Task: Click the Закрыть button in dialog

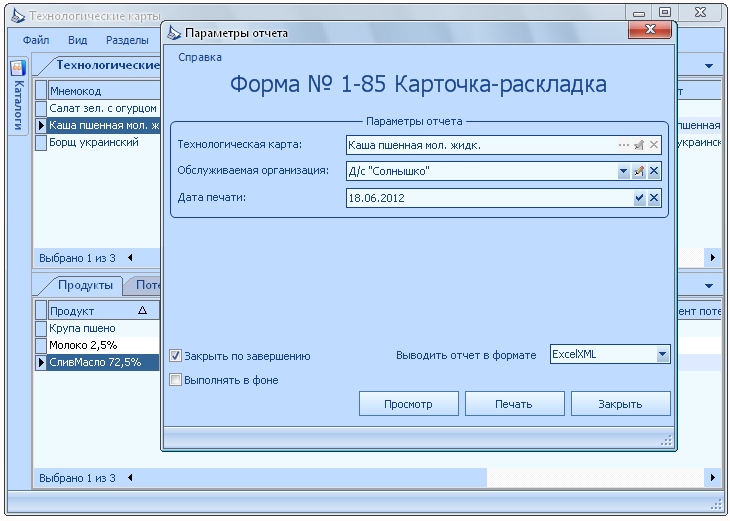Action: tap(620, 404)
